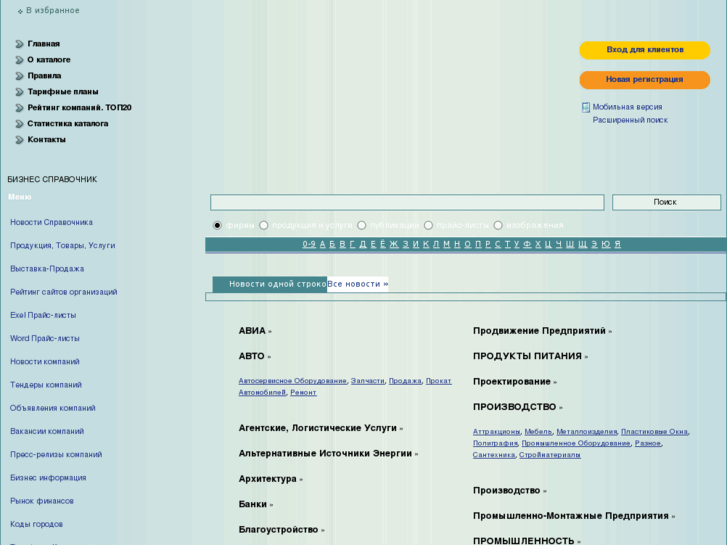Click the mobile version phone icon

point(586,108)
